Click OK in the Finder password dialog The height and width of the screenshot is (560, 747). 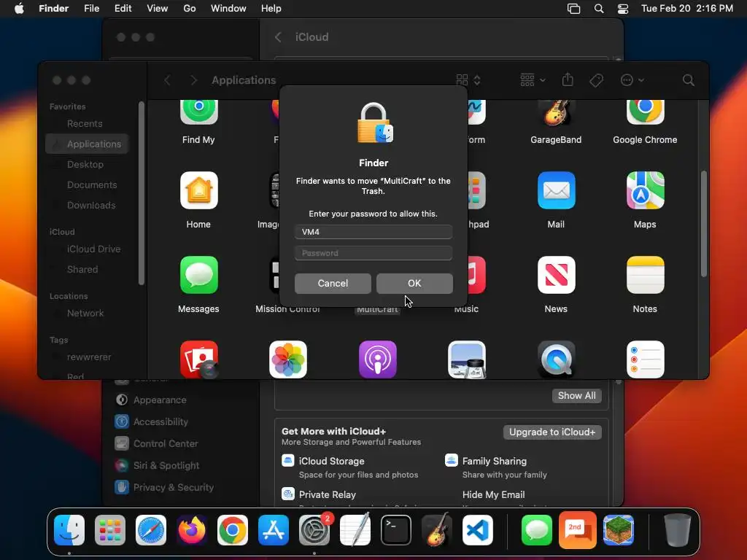[414, 284]
